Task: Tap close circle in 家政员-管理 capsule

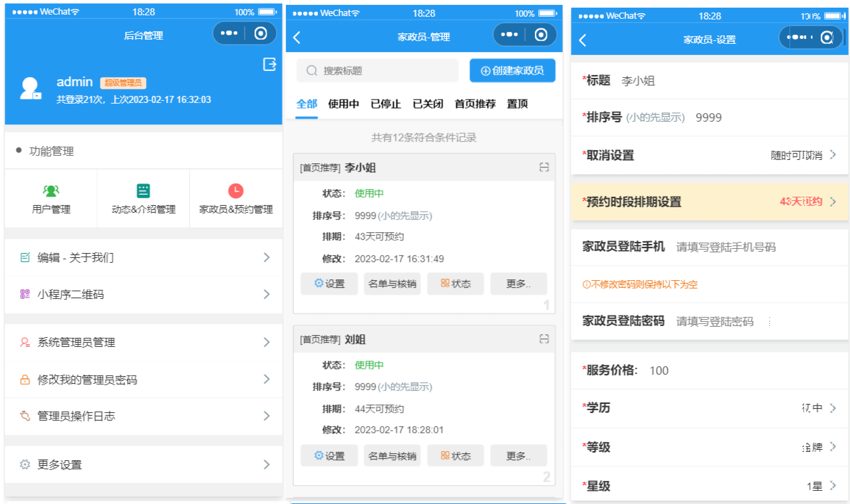Action: click(x=541, y=34)
